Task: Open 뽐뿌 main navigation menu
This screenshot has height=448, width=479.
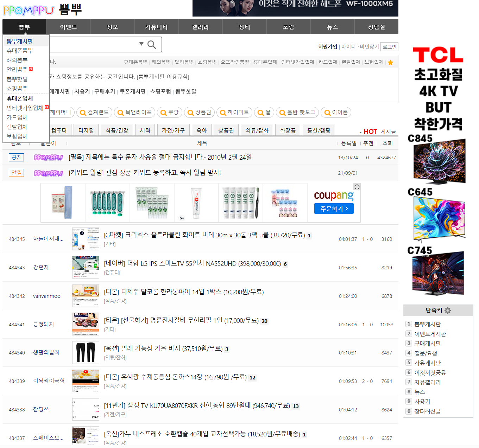Action: [24, 27]
